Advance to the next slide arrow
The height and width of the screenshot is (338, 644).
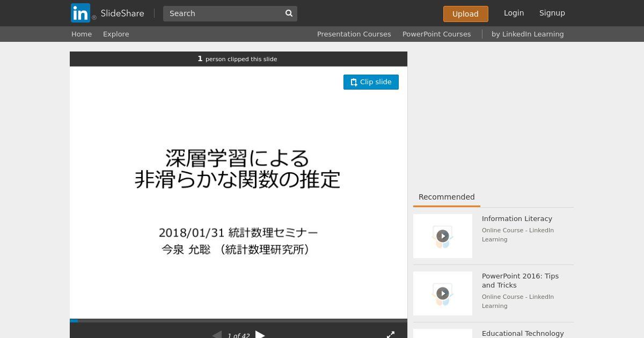click(x=260, y=335)
